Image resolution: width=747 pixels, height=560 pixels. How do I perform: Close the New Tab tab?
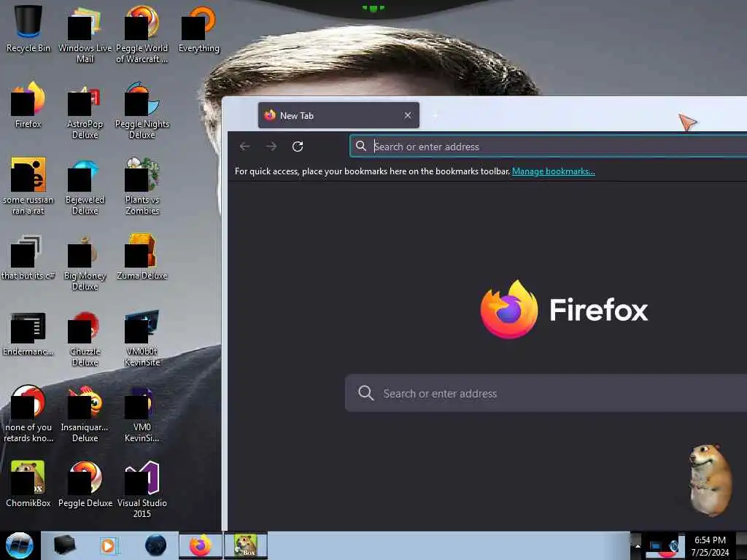(x=408, y=115)
